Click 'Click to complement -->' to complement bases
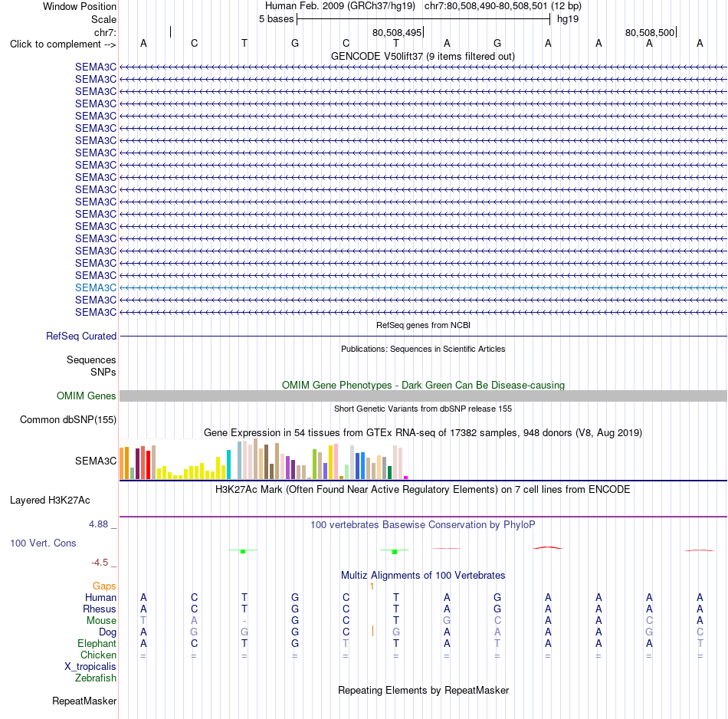This screenshot has width=728, height=719. (x=63, y=44)
